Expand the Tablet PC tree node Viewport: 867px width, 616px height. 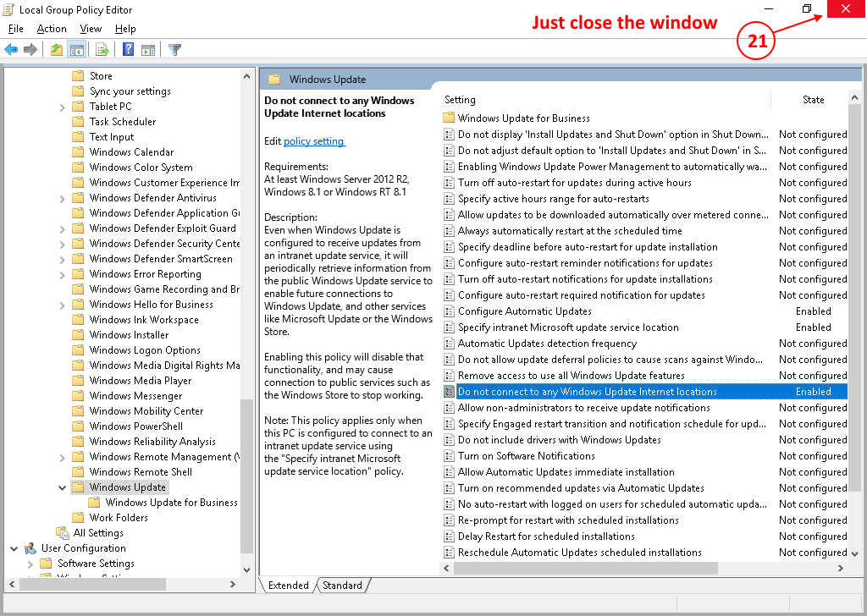(62, 107)
